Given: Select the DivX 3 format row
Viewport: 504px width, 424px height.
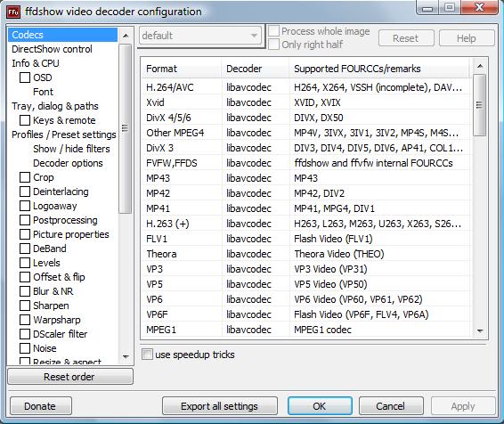Looking at the screenshot, I should click(x=306, y=148).
